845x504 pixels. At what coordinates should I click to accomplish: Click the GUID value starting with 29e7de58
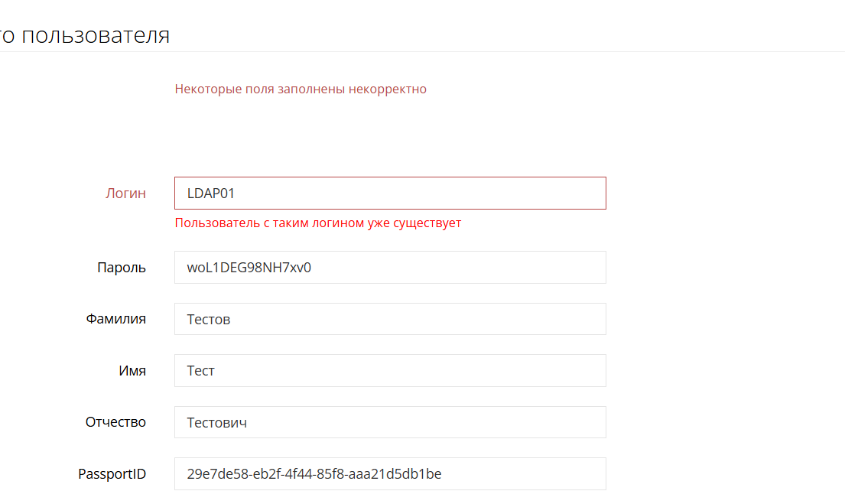point(314,474)
